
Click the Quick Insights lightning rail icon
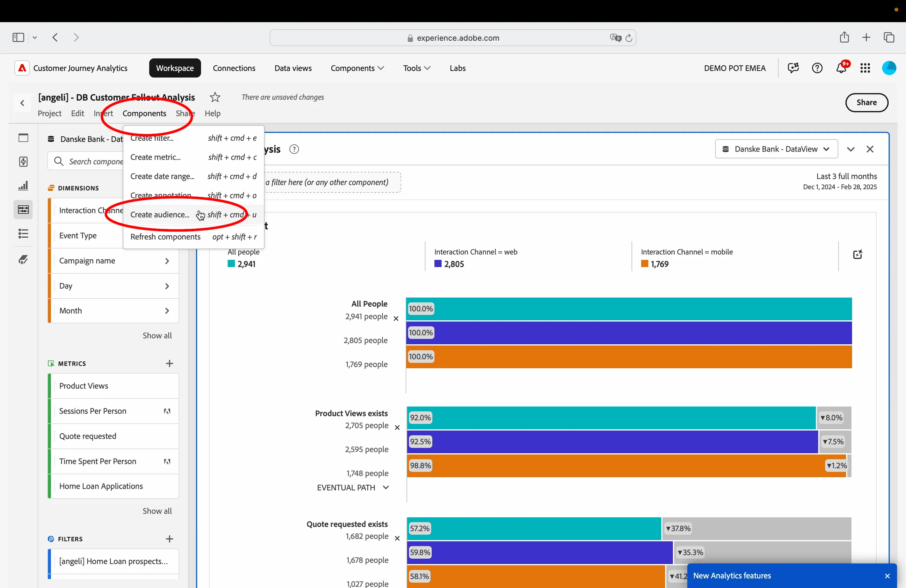click(23, 162)
